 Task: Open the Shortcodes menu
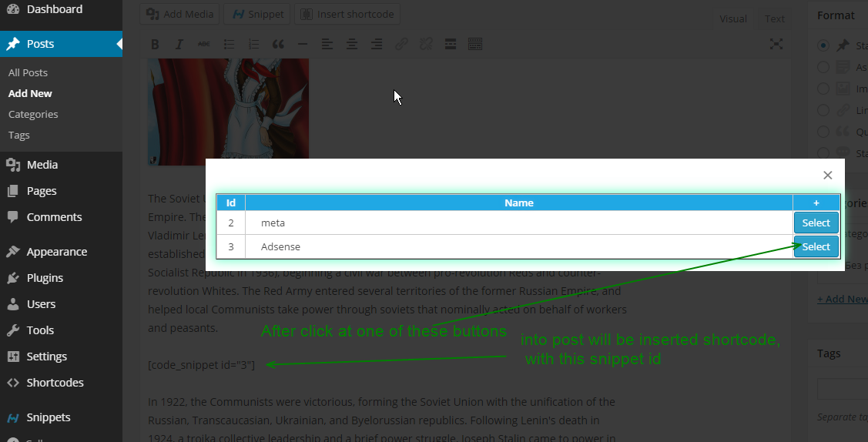pos(61,383)
